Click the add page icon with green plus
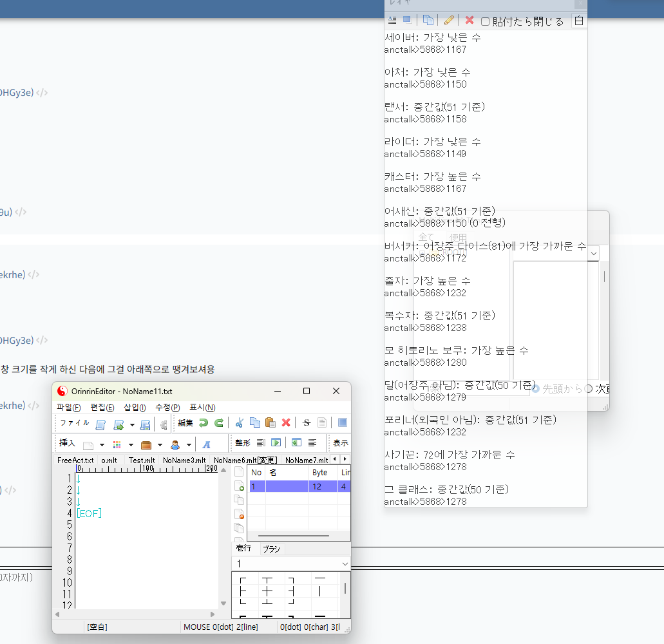The image size is (664, 644). coord(239,486)
